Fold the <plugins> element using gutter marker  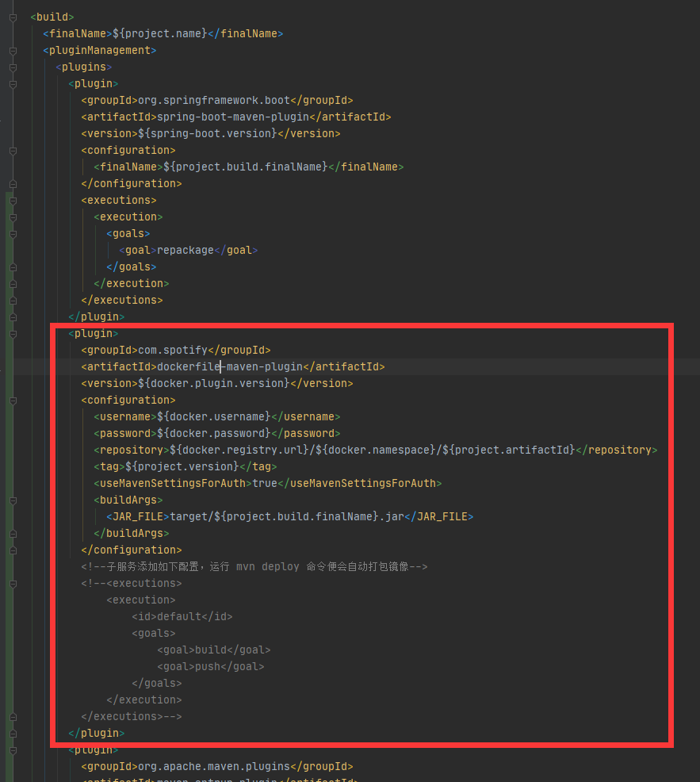(x=12, y=67)
